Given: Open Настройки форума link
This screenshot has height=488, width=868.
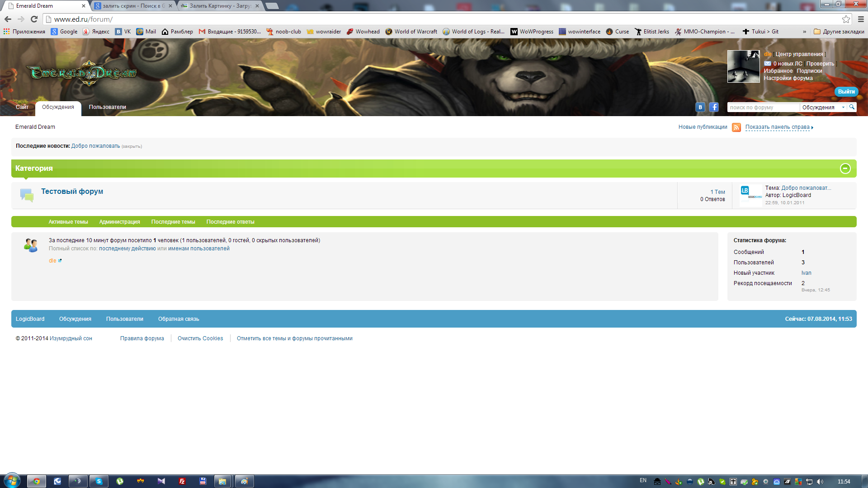Looking at the screenshot, I should pos(788,78).
